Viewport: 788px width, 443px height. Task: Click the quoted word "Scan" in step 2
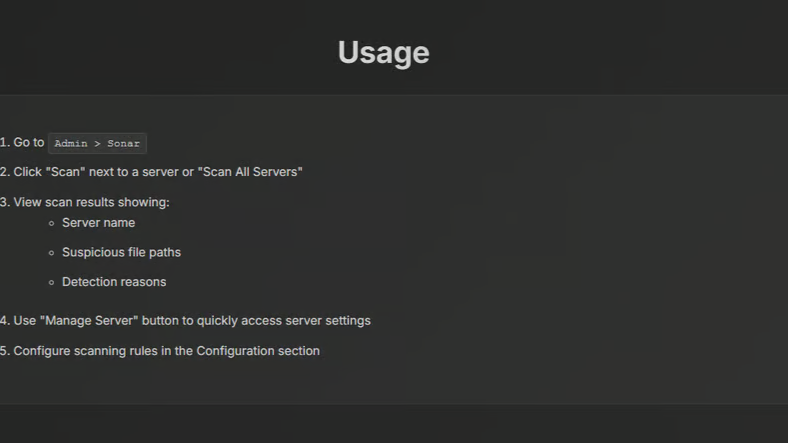coord(65,172)
